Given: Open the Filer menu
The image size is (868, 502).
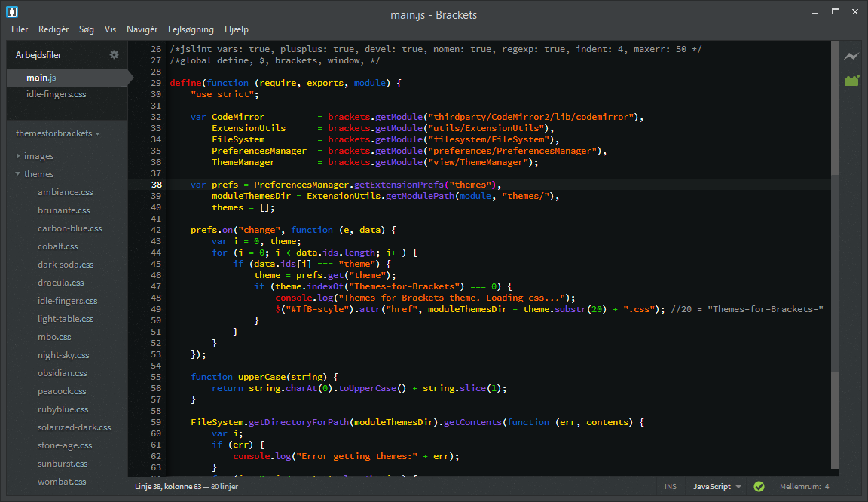Looking at the screenshot, I should click(20, 29).
